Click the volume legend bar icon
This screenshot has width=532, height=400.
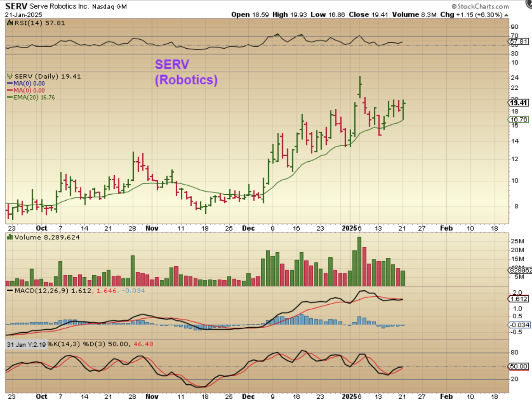tap(10, 237)
